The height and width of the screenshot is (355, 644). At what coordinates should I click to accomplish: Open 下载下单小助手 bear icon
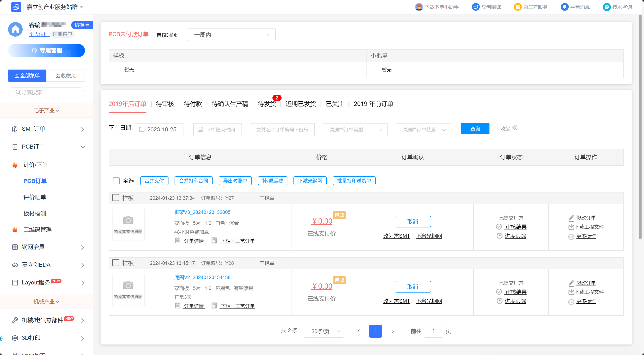point(419,7)
